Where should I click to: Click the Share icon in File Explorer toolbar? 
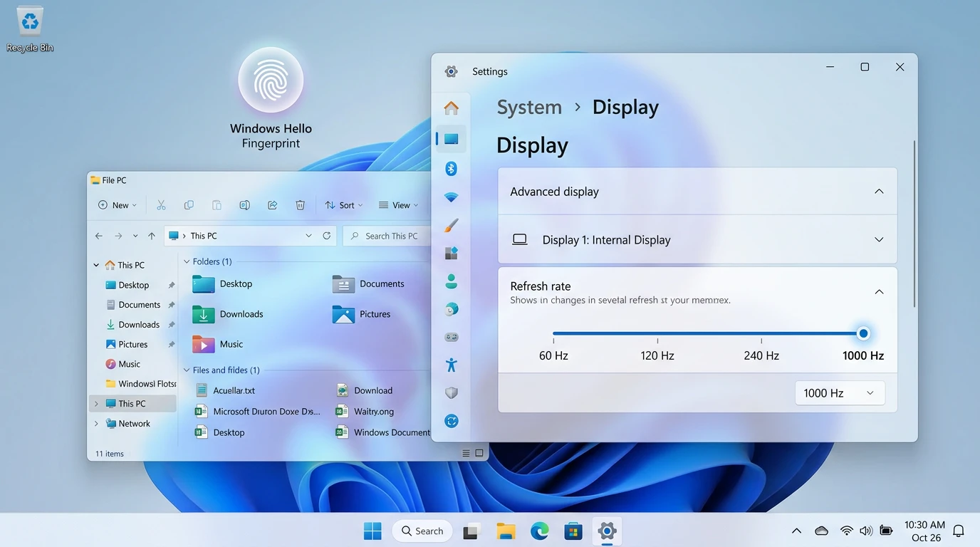click(272, 205)
